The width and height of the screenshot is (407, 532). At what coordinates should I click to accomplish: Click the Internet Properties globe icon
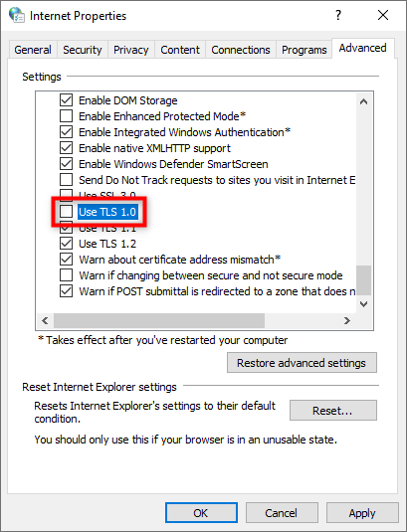point(16,15)
